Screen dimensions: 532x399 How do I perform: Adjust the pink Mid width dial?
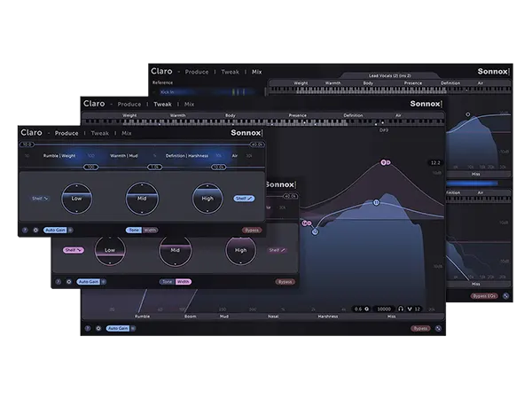175,250
